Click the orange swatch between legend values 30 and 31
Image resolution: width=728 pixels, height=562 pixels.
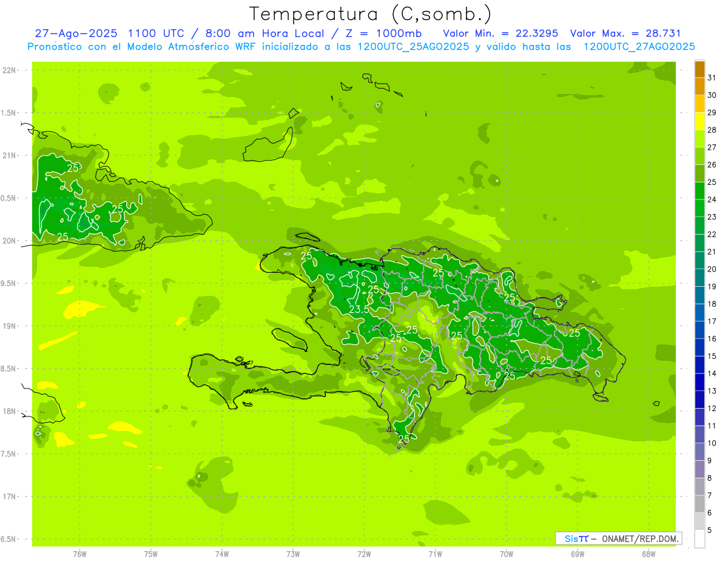coord(699,86)
